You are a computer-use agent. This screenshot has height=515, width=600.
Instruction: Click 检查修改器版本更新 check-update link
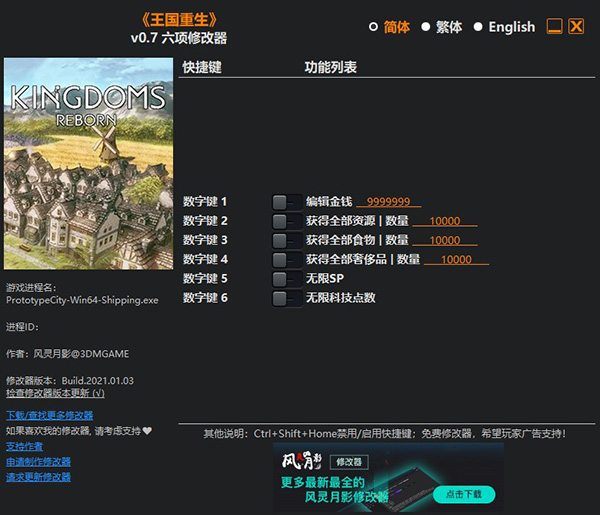click(x=55, y=394)
